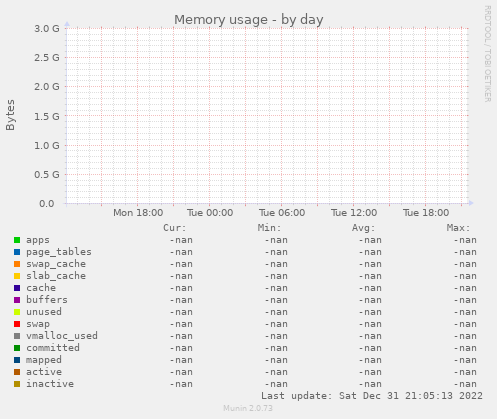The height and width of the screenshot is (419, 497).
Task: Click the dark green committed legend swatch
Action: (x=17, y=348)
